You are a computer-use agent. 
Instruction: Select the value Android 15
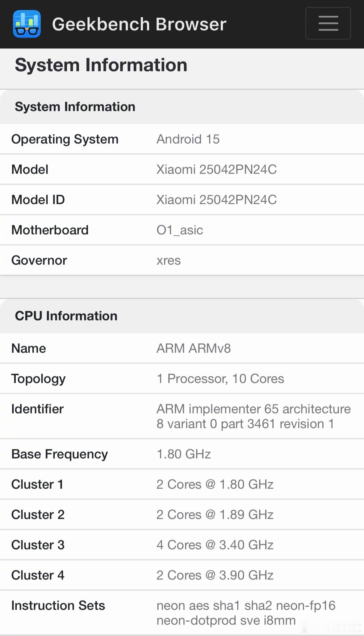point(188,139)
